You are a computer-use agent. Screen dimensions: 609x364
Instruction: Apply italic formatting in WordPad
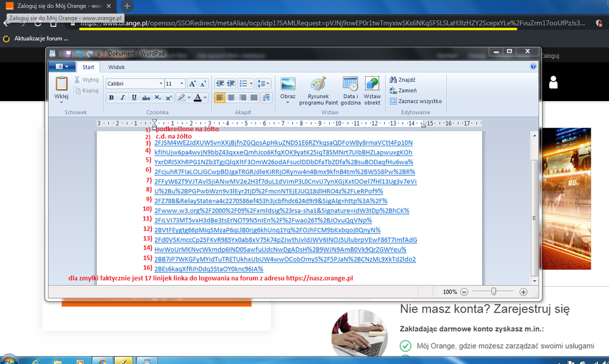pyautogui.click(x=123, y=98)
